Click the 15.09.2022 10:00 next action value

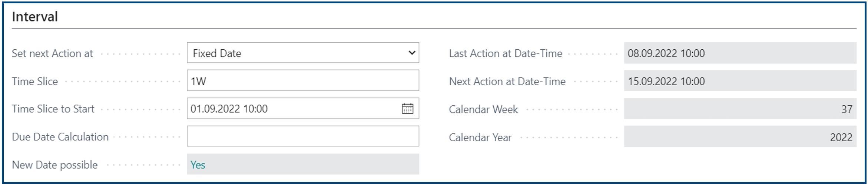point(666,81)
